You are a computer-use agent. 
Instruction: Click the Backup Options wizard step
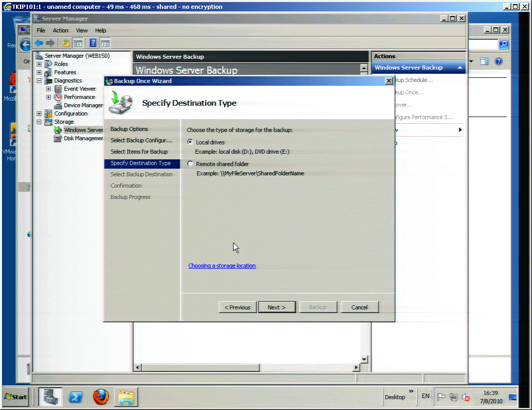pyautogui.click(x=129, y=129)
